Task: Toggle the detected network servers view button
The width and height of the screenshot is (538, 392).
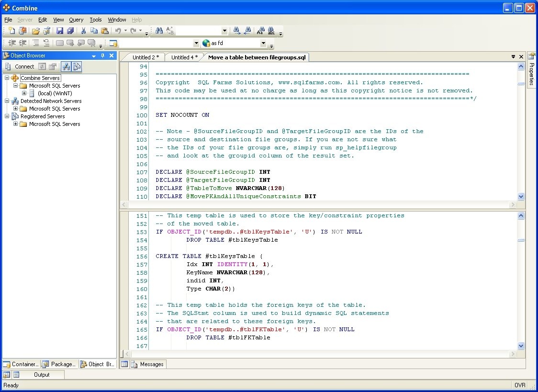Action: 67,67
